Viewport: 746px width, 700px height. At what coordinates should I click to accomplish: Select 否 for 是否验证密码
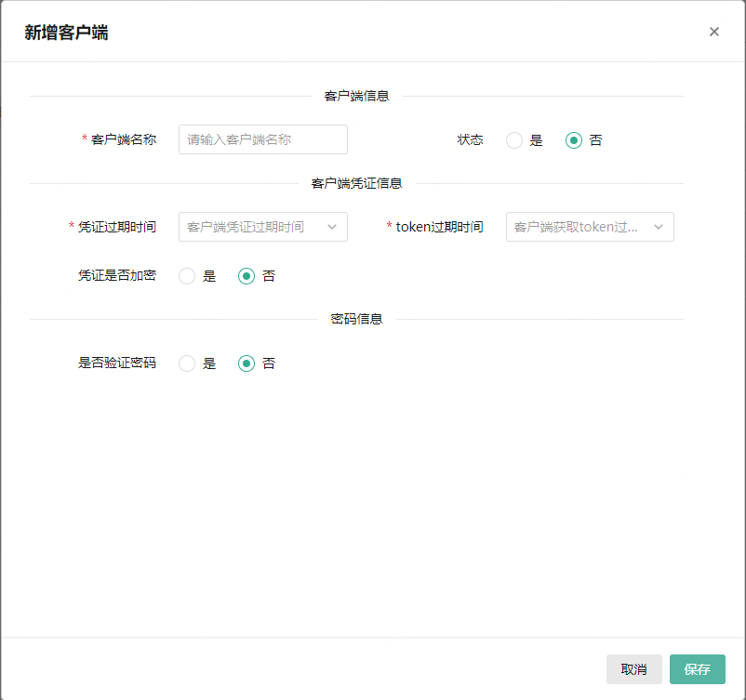pos(245,363)
